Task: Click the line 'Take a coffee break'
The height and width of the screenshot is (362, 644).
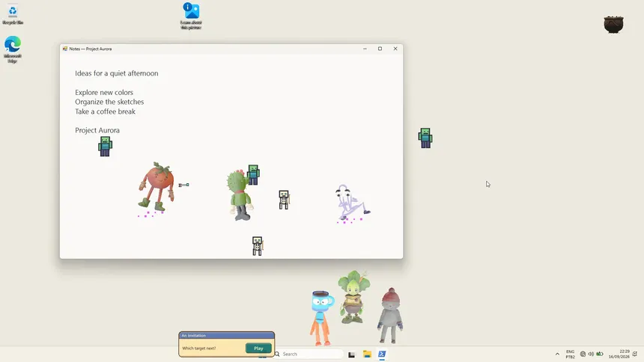Action: tap(105, 111)
